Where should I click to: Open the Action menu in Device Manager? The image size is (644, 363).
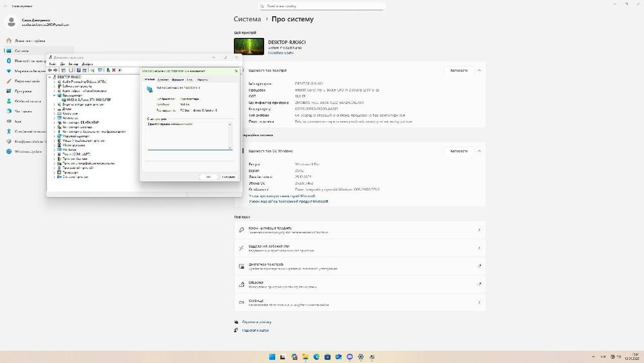(x=62, y=64)
